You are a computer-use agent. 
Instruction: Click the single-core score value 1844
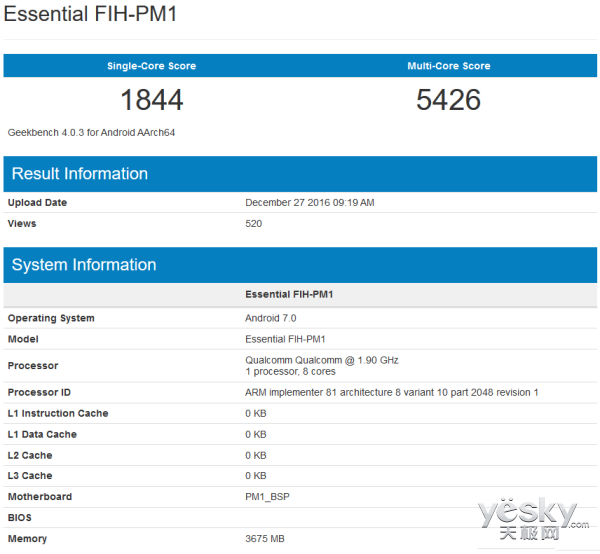coord(152,100)
